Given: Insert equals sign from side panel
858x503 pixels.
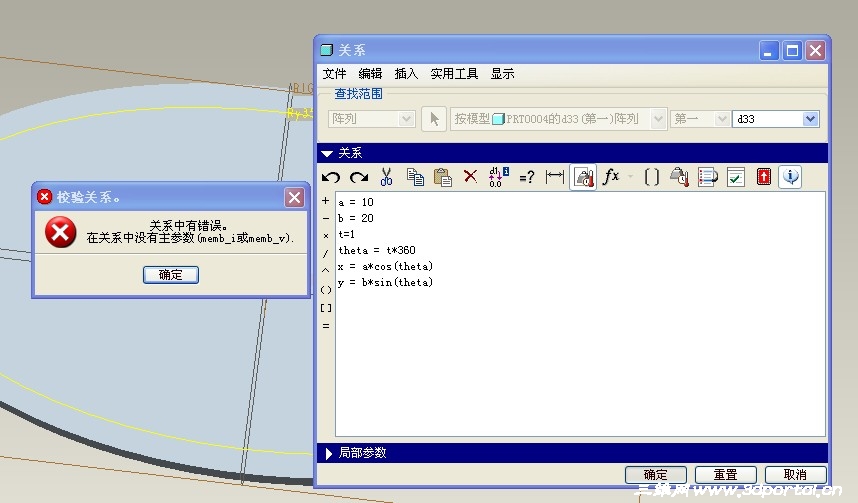Looking at the screenshot, I should [326, 326].
